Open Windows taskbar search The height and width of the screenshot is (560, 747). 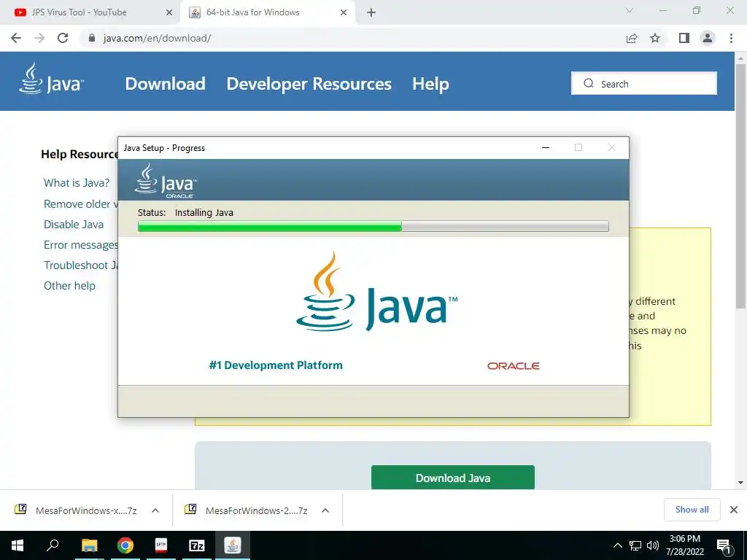[x=53, y=545]
